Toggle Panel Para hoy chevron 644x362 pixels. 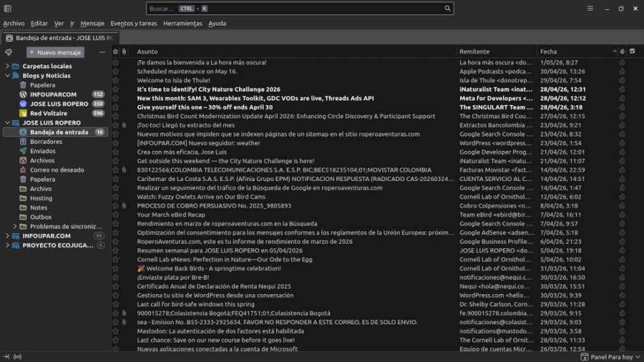pos(638,357)
